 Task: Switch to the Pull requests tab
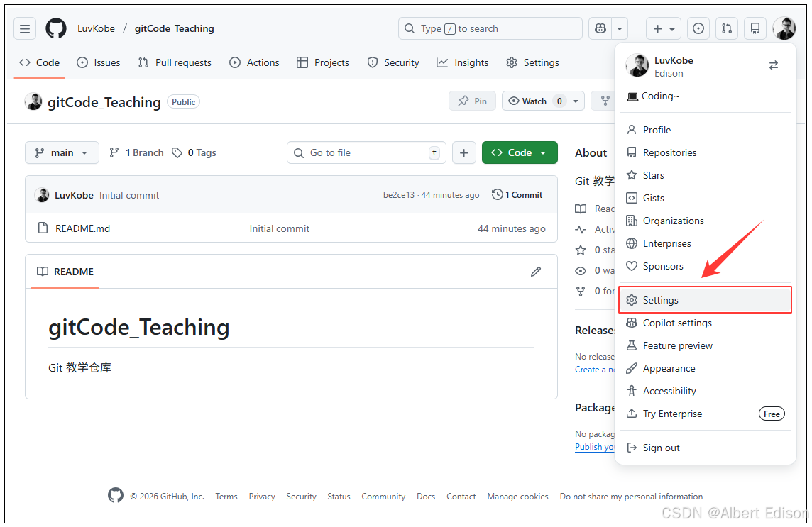pyautogui.click(x=175, y=62)
